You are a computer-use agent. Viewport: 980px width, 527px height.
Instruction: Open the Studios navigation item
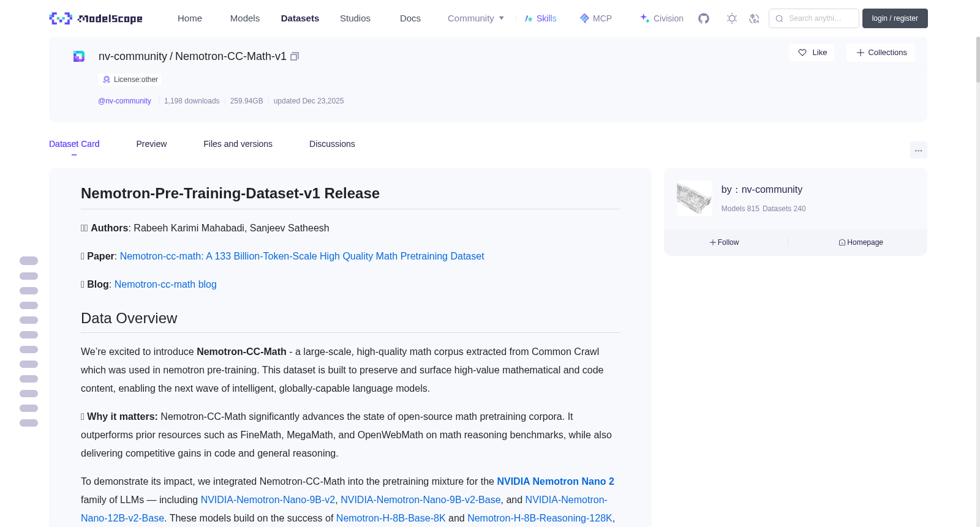click(x=355, y=18)
